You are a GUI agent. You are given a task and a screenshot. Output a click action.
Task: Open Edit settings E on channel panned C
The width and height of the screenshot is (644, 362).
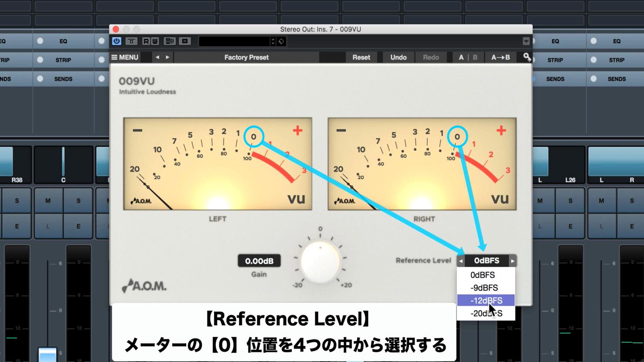tap(78, 226)
